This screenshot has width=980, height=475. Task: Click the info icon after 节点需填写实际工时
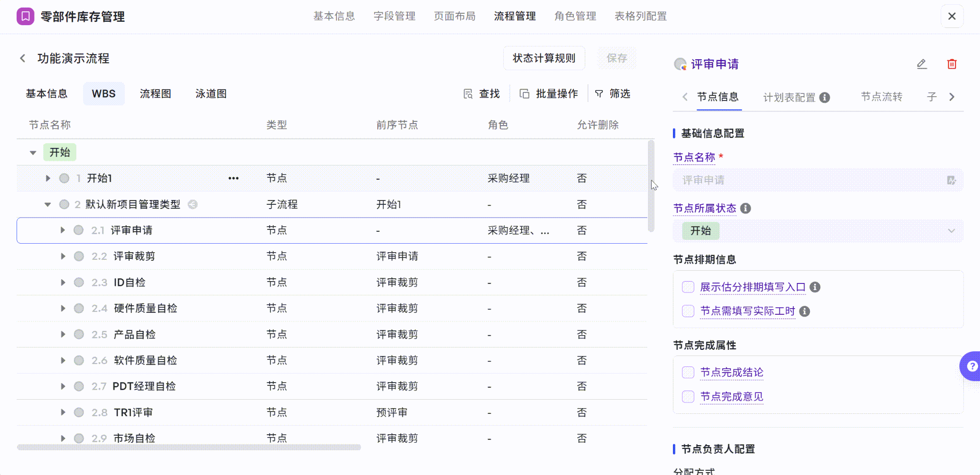[x=805, y=311]
